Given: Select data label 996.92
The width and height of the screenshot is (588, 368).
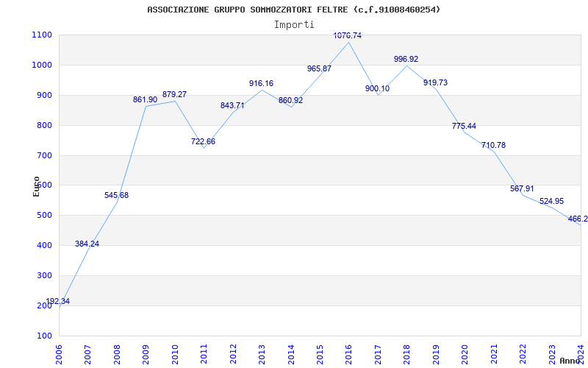Looking at the screenshot, I should (406, 60).
